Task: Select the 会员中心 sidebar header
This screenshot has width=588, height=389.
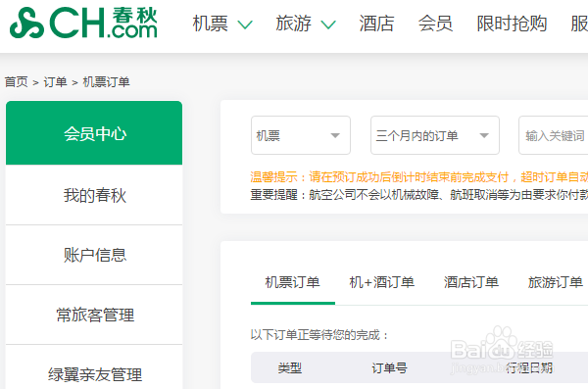Action: click(x=94, y=133)
